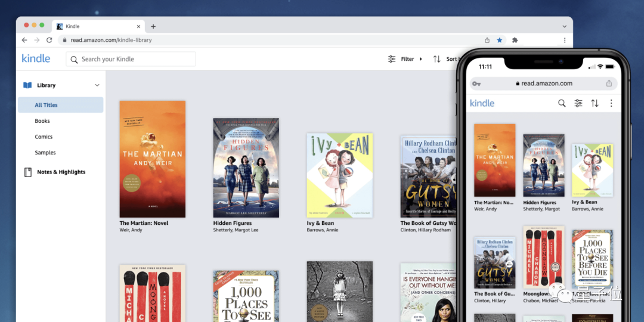Open the browser three-dot menu
The image size is (644, 322).
565,40
